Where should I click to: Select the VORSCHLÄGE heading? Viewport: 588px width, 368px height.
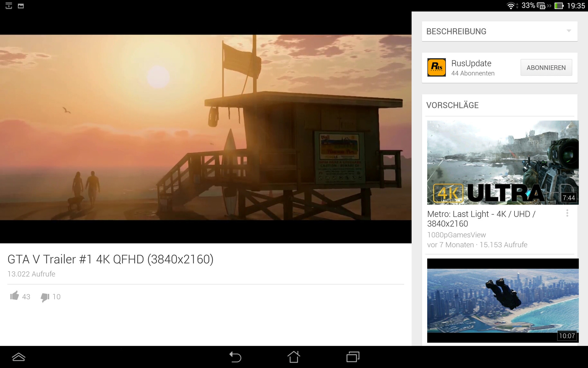[x=452, y=105]
